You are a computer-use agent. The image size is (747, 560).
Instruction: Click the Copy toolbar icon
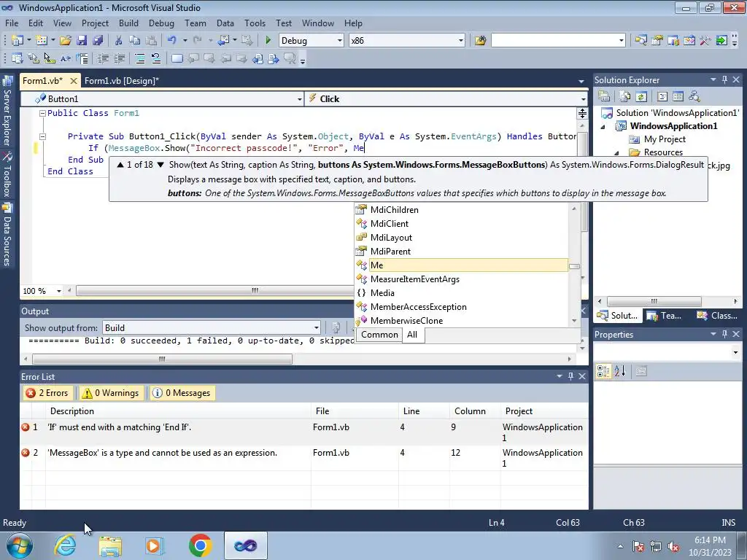(135, 41)
